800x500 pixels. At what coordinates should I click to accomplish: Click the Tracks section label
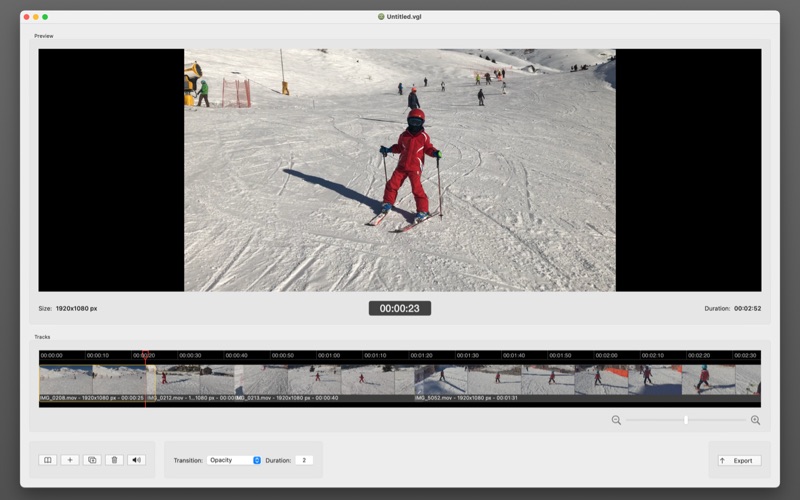pos(42,337)
